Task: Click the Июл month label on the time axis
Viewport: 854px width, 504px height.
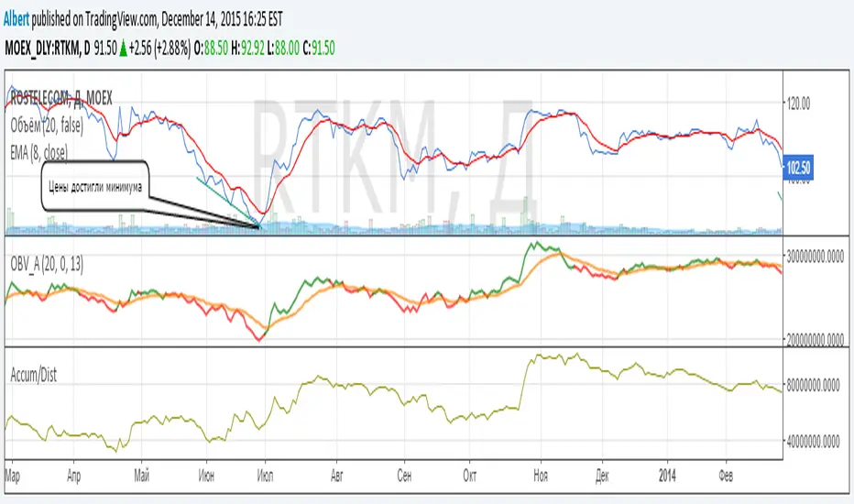Action: [265, 477]
